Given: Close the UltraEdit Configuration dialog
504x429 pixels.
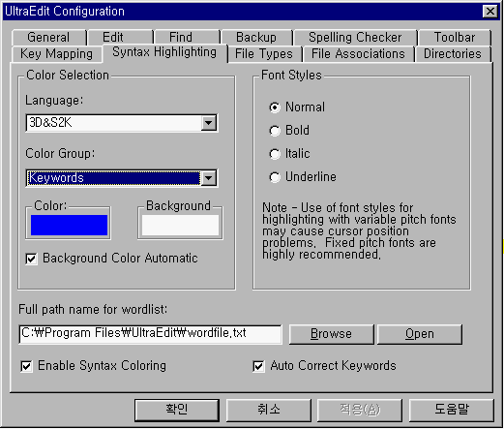Looking at the screenshot, I should [x=490, y=12].
